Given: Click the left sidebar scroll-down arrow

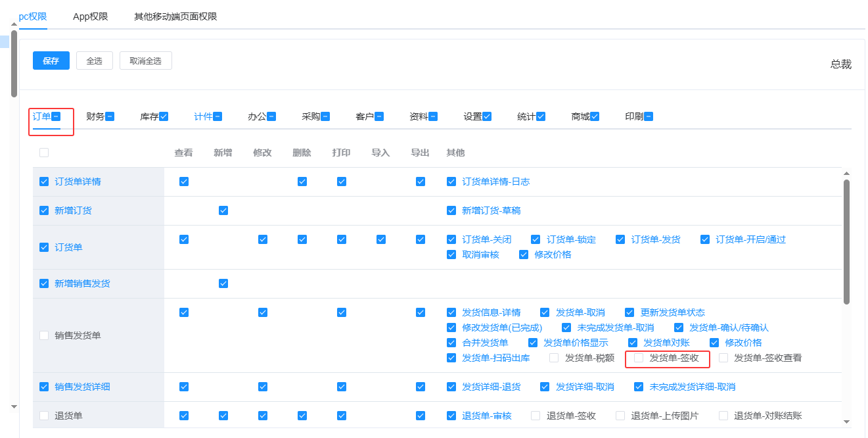Looking at the screenshot, I should (14, 407).
